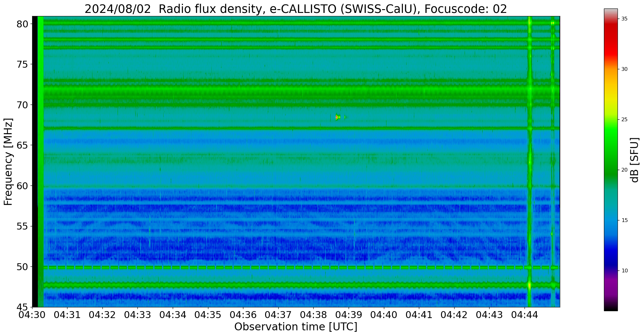
Task: Click the dashed bright line at 50 MHz
Action: coord(296,267)
